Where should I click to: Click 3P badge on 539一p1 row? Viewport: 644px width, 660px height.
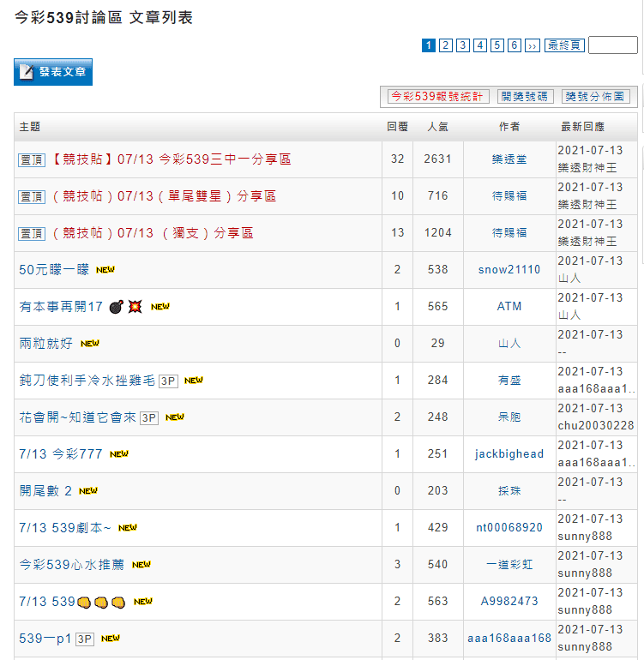click(85, 639)
